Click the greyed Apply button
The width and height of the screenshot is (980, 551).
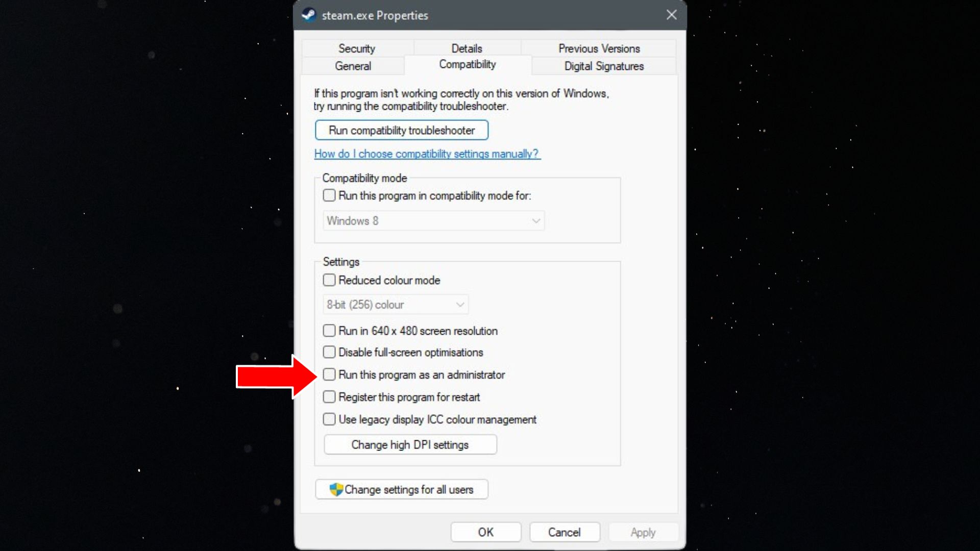[x=643, y=532]
